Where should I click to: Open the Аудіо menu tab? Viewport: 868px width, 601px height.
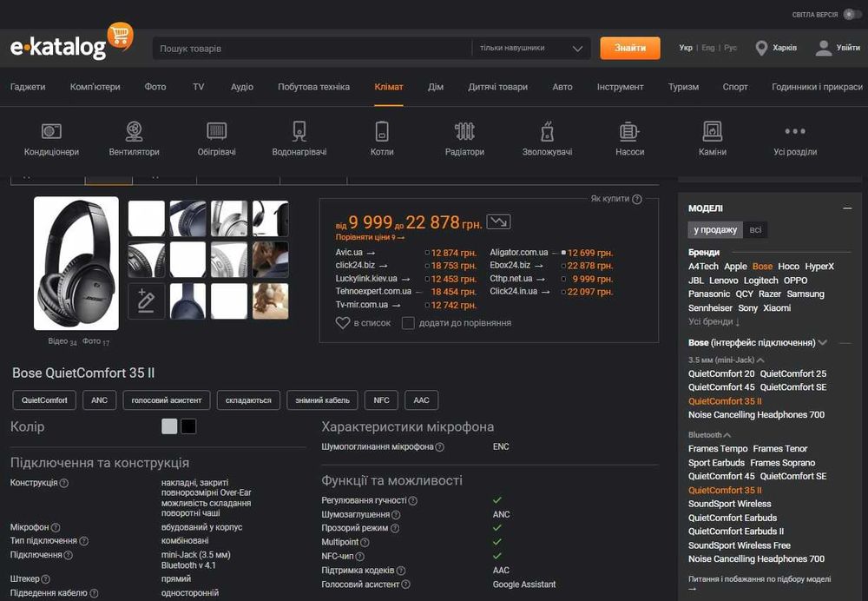click(x=242, y=87)
